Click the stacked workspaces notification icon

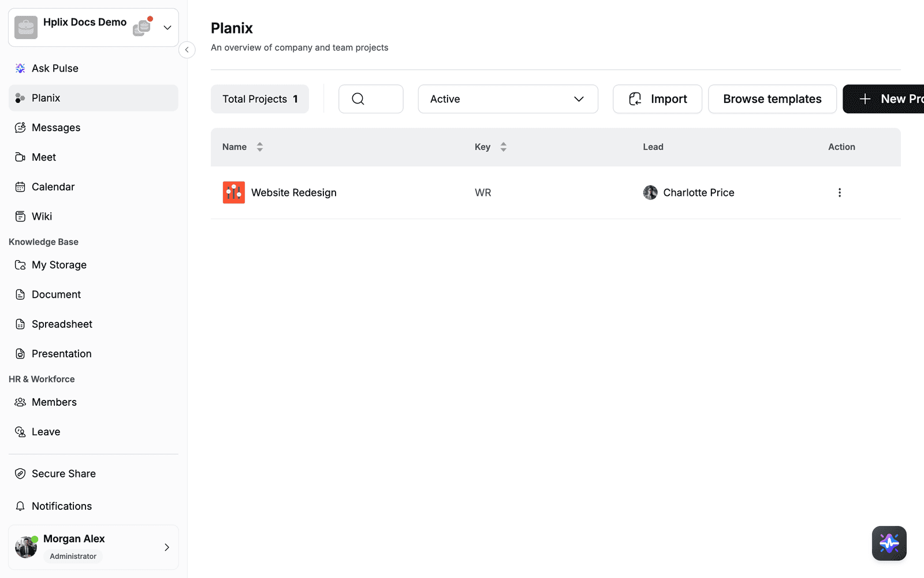click(x=142, y=27)
